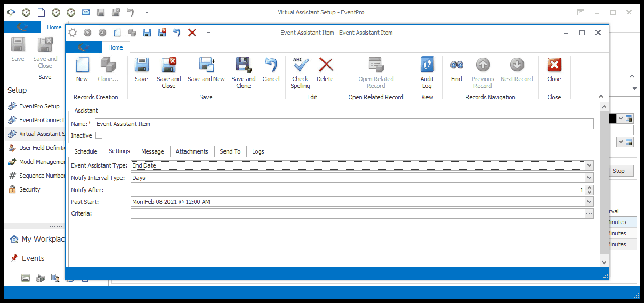This screenshot has height=303, width=644.
Task: Click undo arrow in dialog quick access toolbar
Action: (x=177, y=33)
